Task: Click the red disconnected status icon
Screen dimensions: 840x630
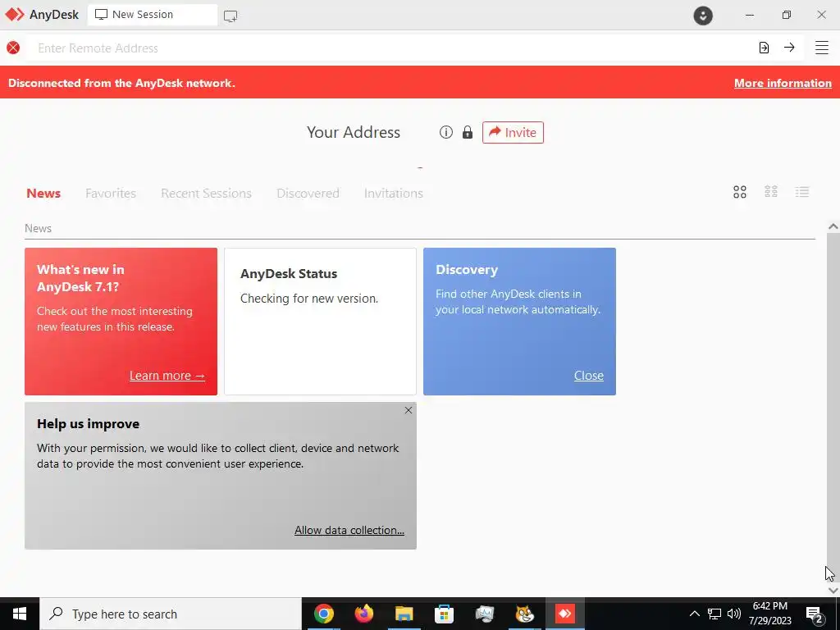Action: click(13, 48)
